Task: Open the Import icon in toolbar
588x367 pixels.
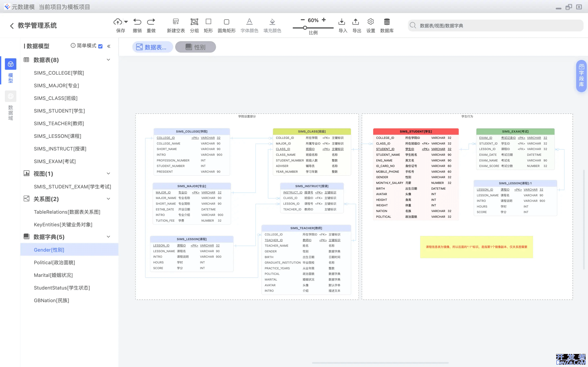Action: coord(342,22)
